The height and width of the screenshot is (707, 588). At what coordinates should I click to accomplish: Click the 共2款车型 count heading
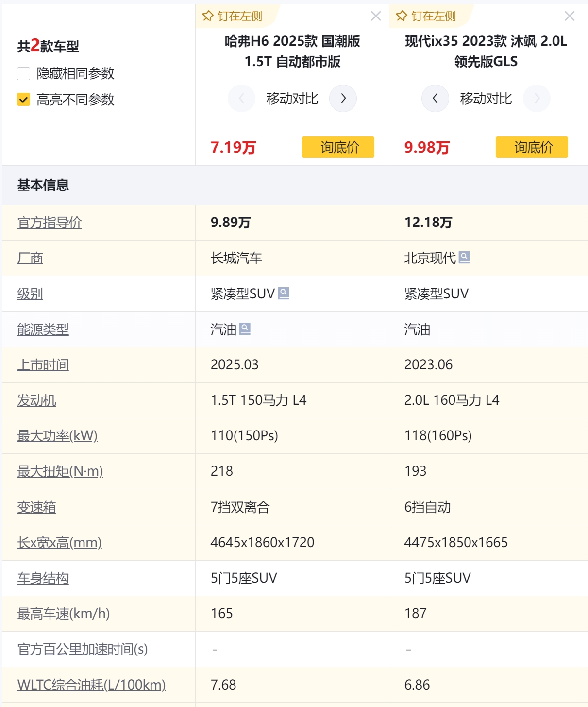pyautogui.click(x=48, y=46)
